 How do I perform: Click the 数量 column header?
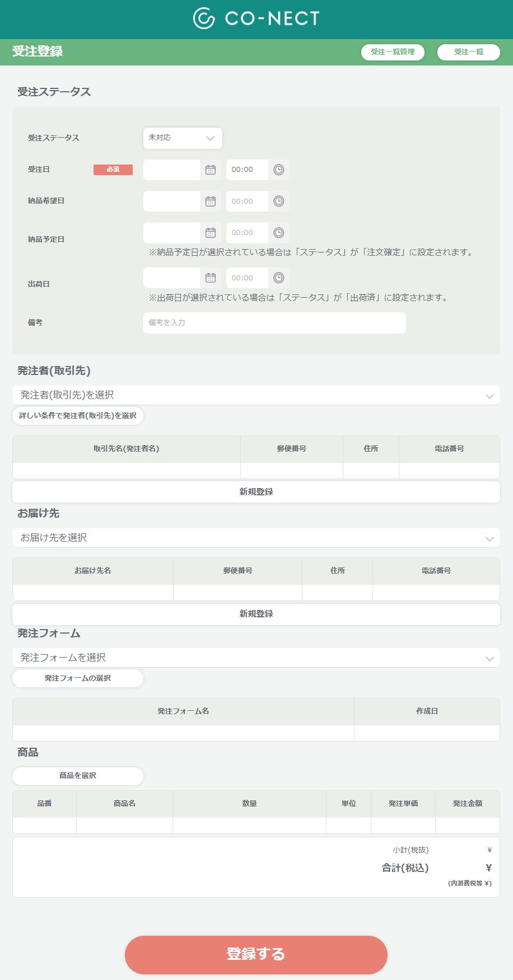250,804
